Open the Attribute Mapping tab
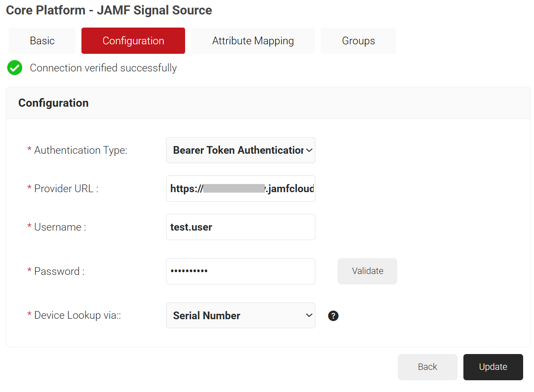 pos(253,41)
